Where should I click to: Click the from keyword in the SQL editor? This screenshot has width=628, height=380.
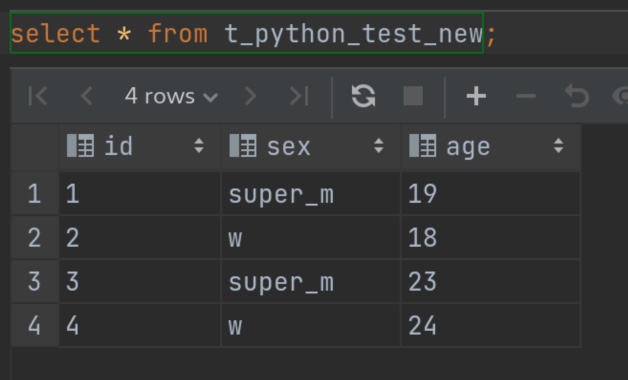point(178,34)
